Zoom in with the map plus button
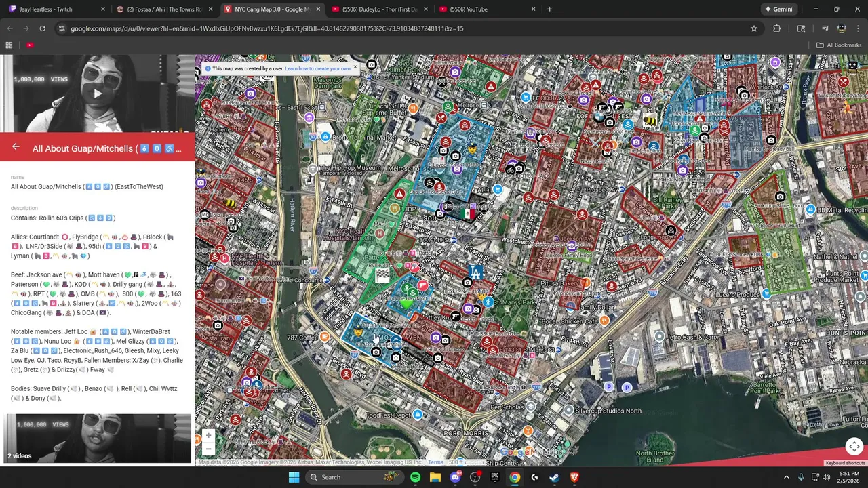Viewport: 868px width, 488px height. 208,436
